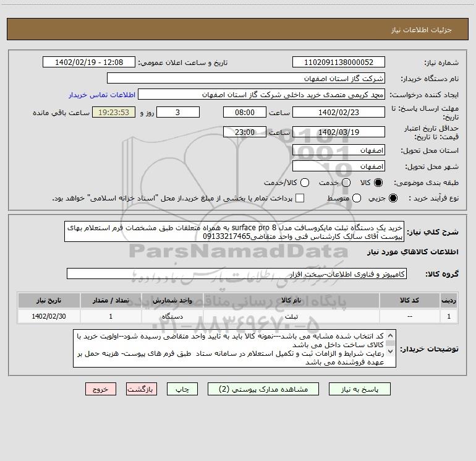Screen dimensions: 476x461
Task: Click the پاسخ به نیاز button
Action: click(x=359, y=389)
